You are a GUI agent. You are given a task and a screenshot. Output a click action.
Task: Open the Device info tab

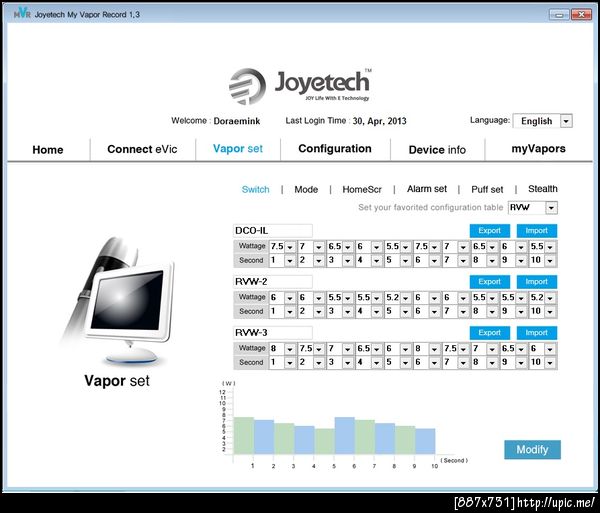pos(437,150)
